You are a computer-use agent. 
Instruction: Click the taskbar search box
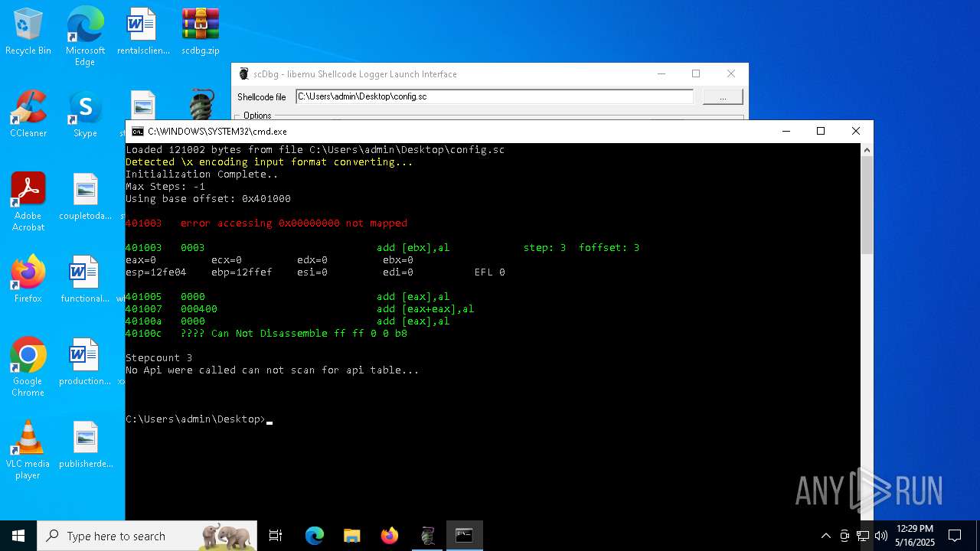(x=147, y=536)
